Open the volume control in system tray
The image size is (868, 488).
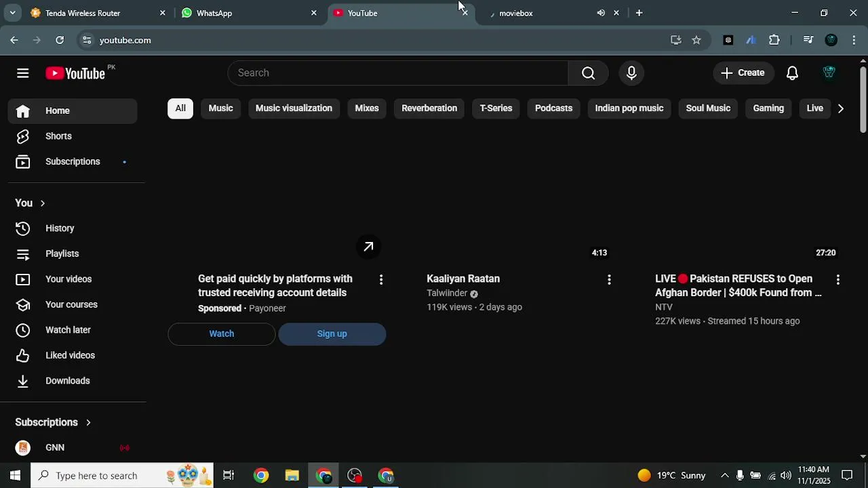coord(786,475)
